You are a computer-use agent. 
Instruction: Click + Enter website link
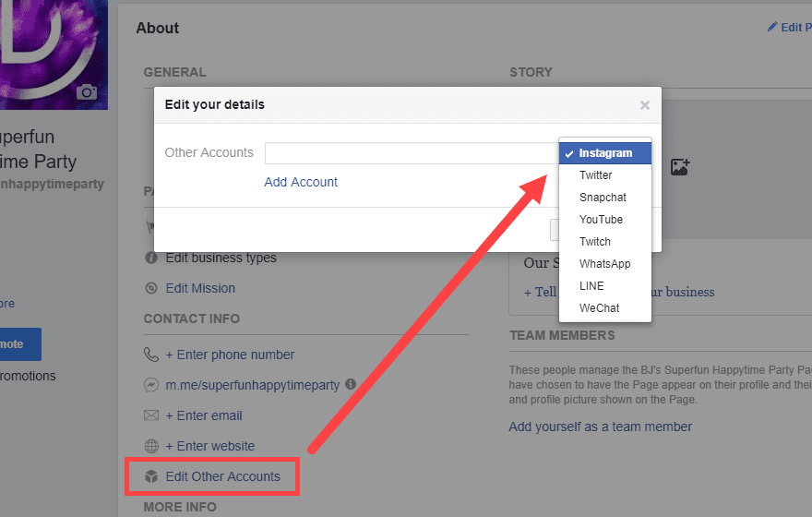pos(210,446)
